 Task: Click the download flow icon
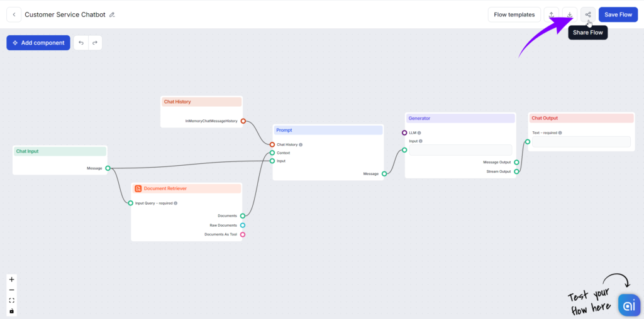570,14
